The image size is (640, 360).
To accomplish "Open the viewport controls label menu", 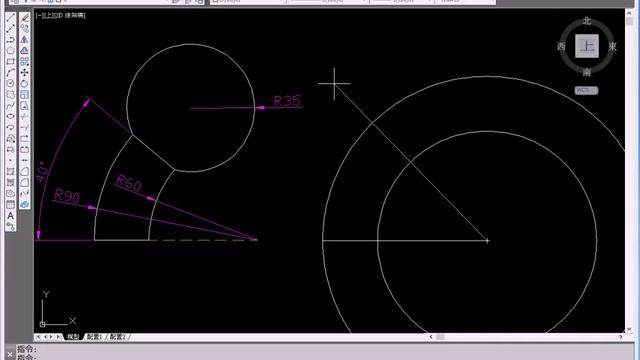I will coord(60,16).
